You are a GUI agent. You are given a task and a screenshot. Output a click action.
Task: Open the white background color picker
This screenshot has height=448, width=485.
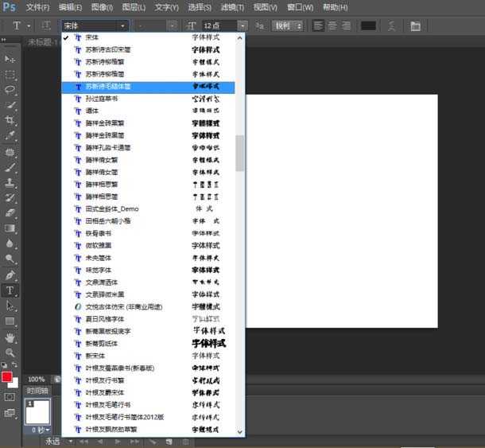(14, 384)
